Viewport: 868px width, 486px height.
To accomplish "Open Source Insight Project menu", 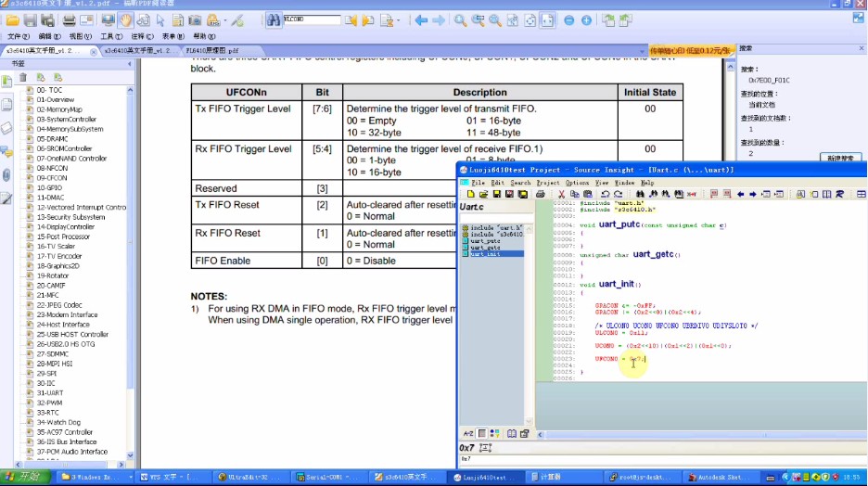I will (547, 183).
